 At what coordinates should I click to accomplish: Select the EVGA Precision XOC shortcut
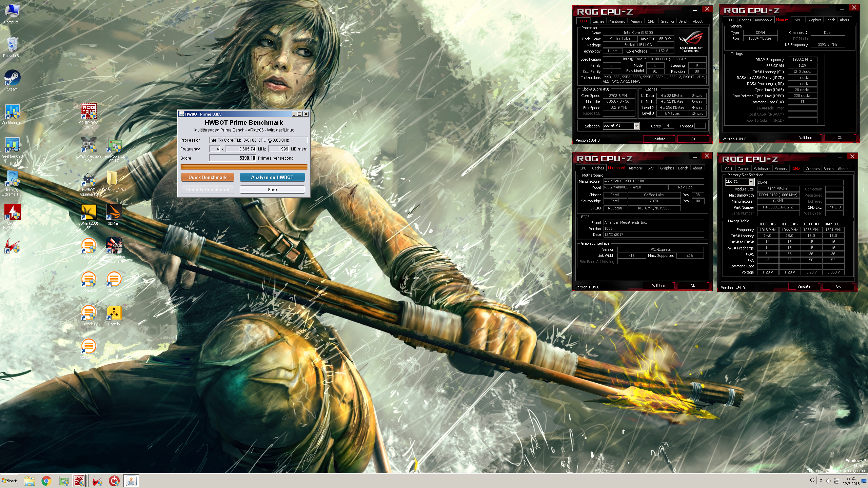pos(88,150)
